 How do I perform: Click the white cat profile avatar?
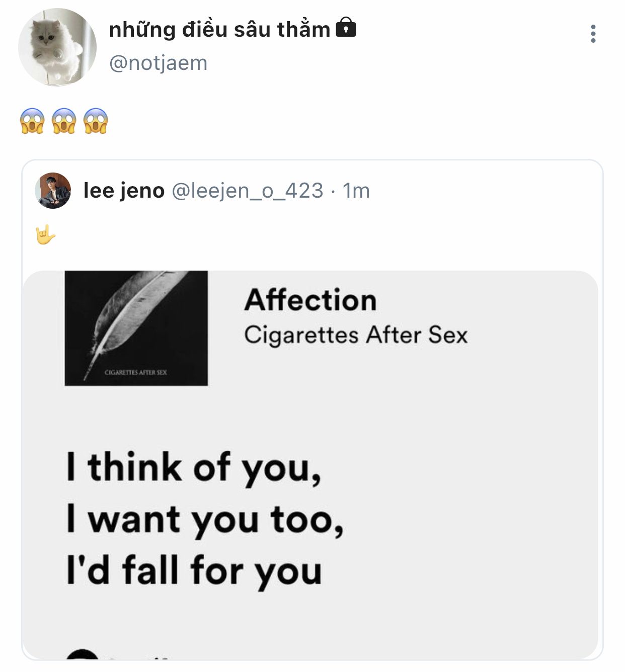tap(57, 47)
